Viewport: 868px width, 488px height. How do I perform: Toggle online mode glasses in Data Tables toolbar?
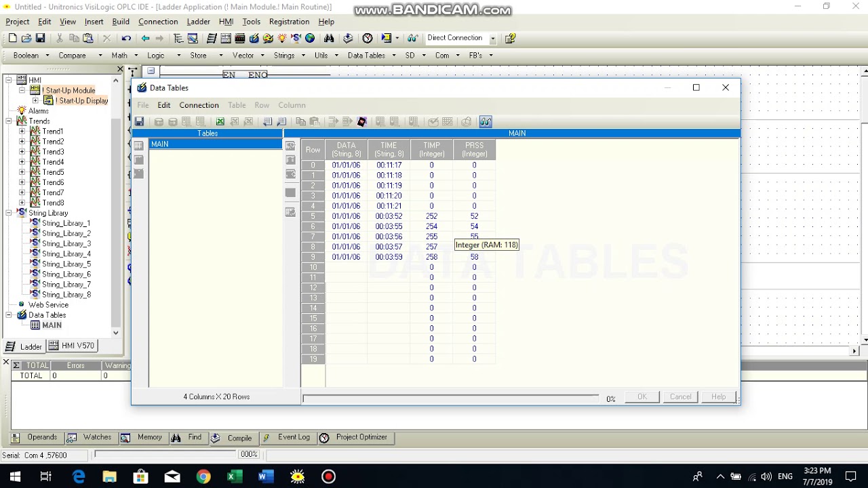point(486,121)
